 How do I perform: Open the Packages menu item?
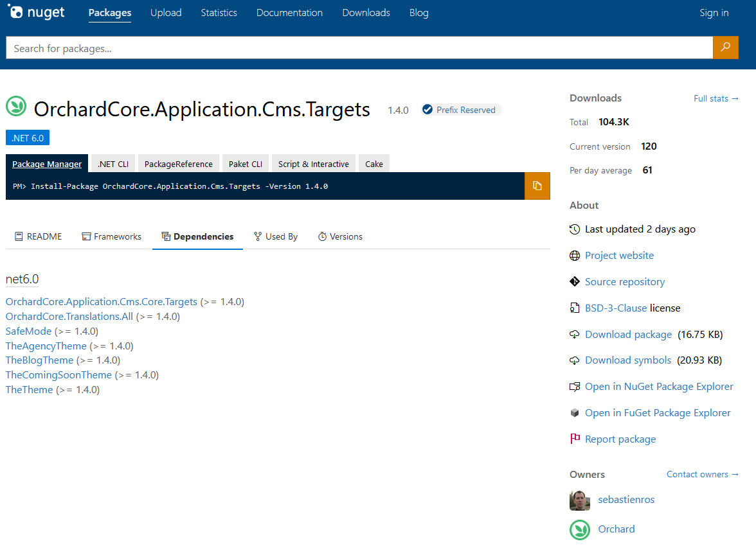[x=110, y=13]
